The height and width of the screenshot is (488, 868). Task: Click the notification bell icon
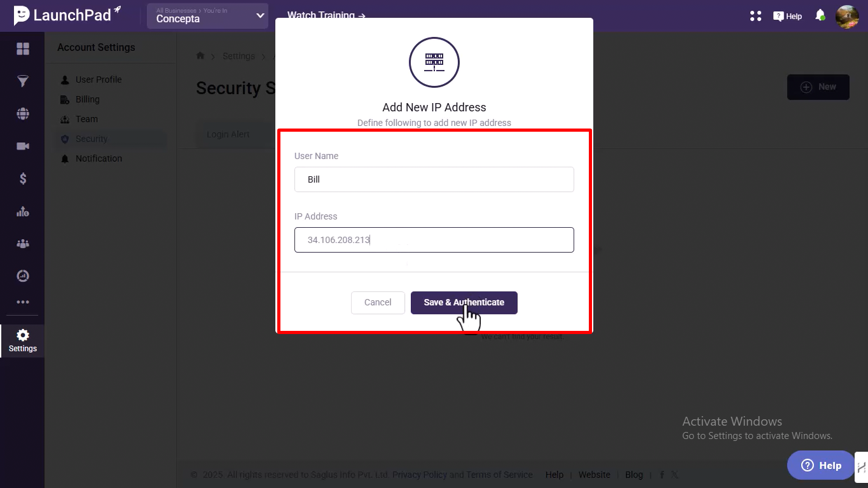(820, 15)
